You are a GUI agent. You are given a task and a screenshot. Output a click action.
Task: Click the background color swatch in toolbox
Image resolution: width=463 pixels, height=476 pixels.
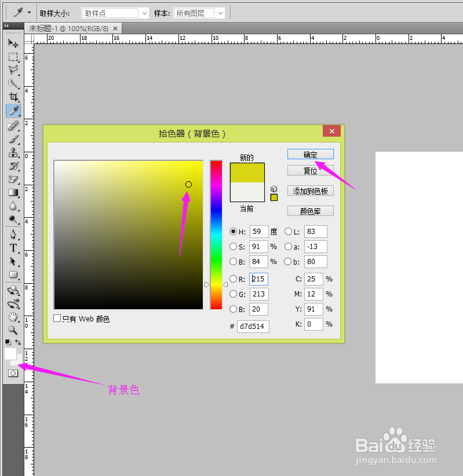click(19, 362)
